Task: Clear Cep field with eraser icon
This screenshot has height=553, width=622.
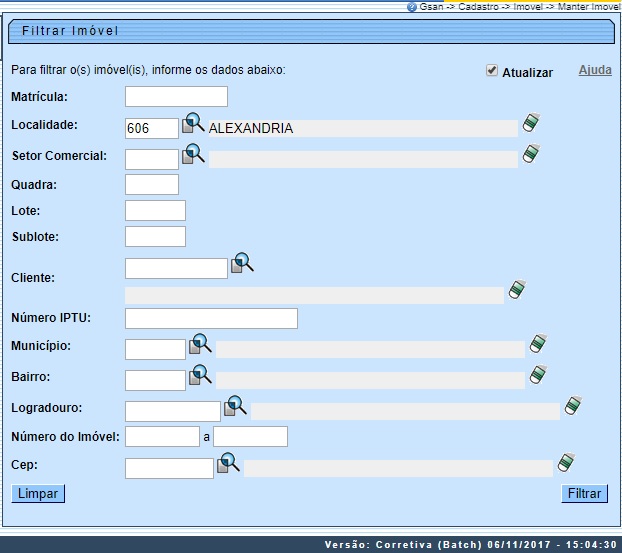Action: tap(566, 463)
